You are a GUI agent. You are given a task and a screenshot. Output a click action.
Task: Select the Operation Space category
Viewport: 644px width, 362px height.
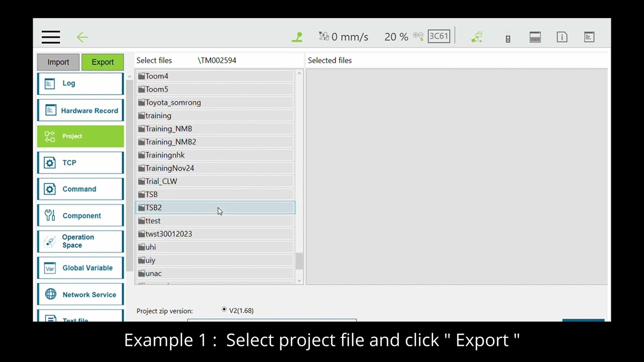pos(80,241)
